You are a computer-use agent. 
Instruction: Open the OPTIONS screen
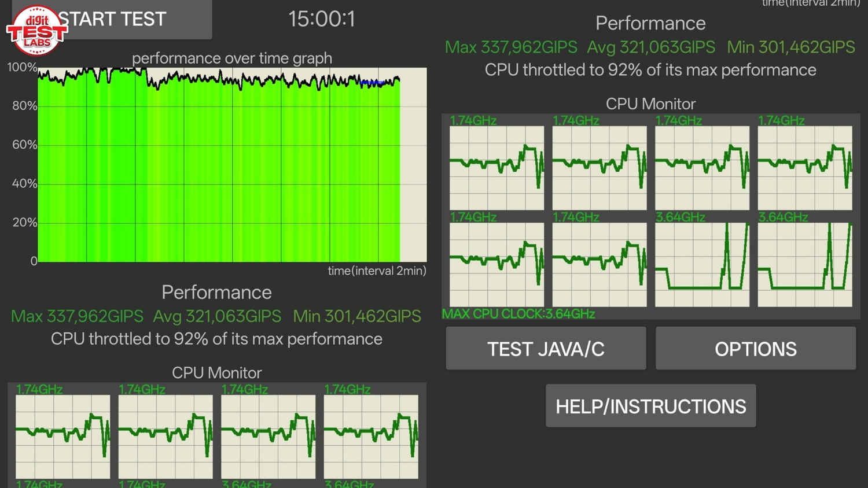tap(755, 349)
